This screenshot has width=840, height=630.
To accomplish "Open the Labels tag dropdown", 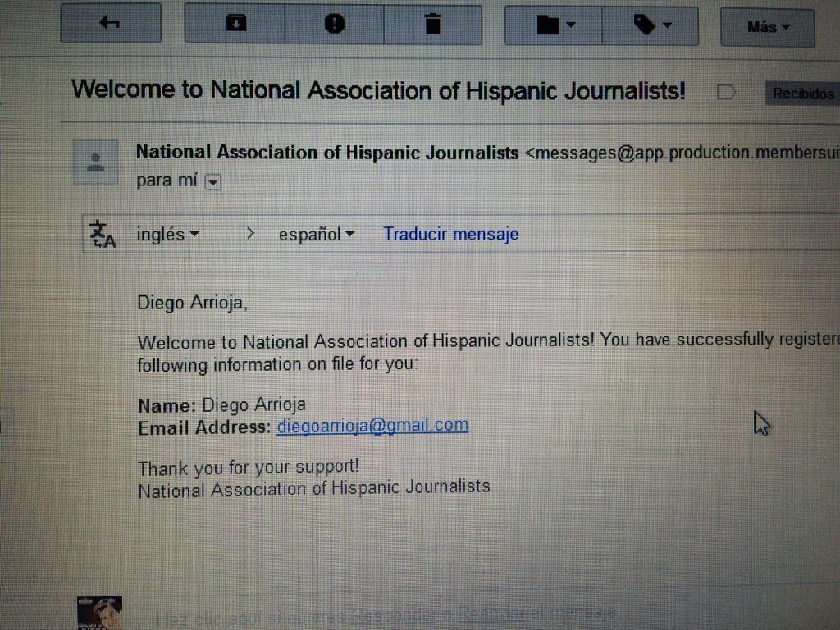I will pyautogui.click(x=651, y=25).
